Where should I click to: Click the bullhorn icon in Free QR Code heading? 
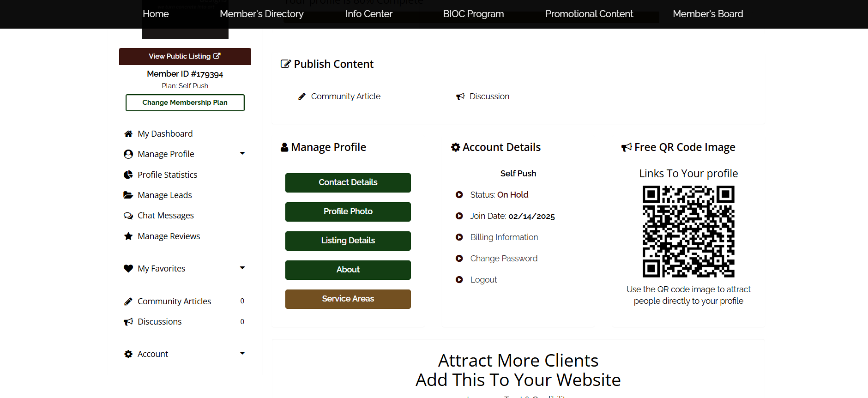pyautogui.click(x=627, y=147)
